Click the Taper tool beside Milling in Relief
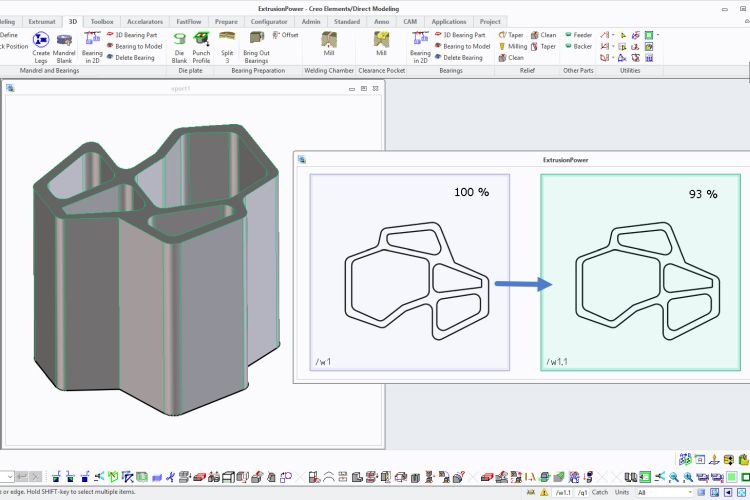This screenshot has width=750, height=500. [x=543, y=46]
